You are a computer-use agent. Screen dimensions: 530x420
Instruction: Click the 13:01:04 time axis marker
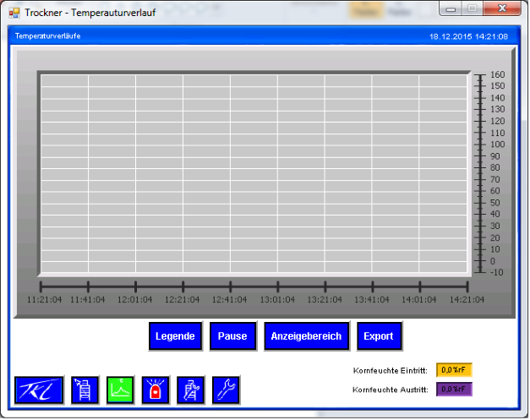coord(277,299)
